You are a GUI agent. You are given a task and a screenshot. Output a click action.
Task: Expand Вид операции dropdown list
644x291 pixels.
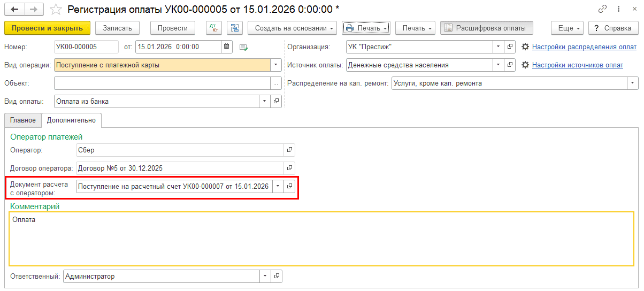pos(277,65)
